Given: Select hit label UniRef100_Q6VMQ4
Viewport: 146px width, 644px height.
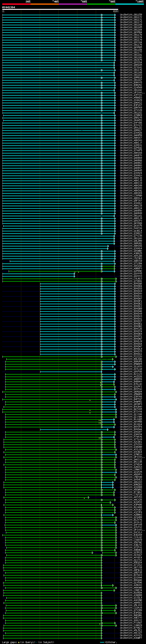Looking at the screenshot, I should (x=131, y=32).
